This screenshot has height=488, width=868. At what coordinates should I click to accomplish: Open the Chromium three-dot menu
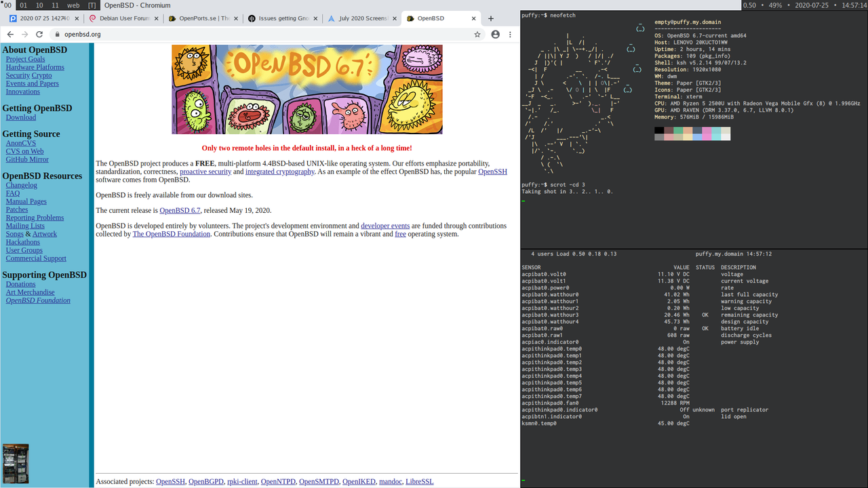tap(511, 34)
